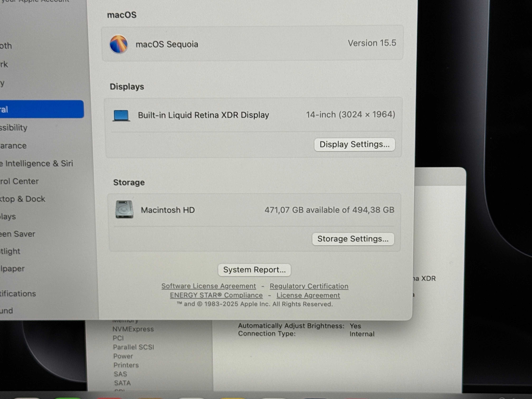Screen dimensions: 532x399
Task: Select Accessibility in the sidebar
Action: pos(14,128)
